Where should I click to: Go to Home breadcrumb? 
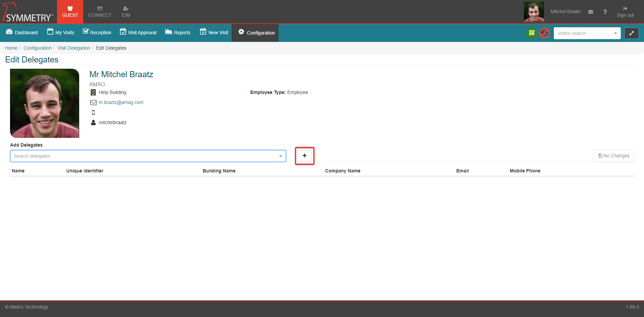click(x=11, y=48)
